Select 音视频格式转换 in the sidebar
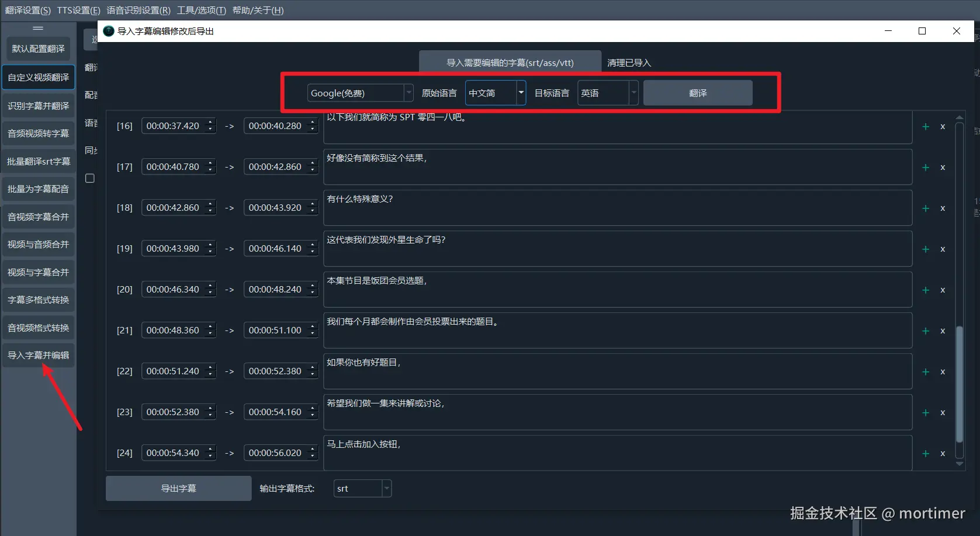 (38, 328)
